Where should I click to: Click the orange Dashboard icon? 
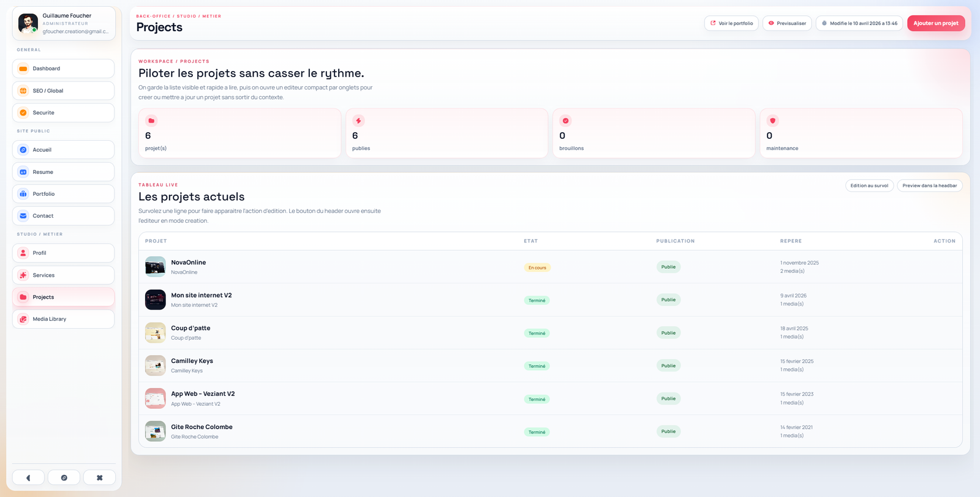[23, 69]
